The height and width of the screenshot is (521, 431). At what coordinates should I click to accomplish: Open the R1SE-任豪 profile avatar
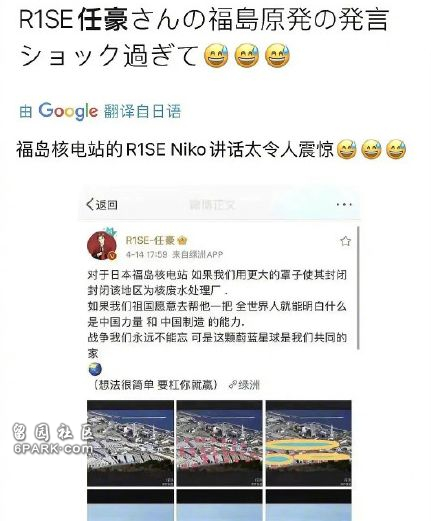coord(102,245)
